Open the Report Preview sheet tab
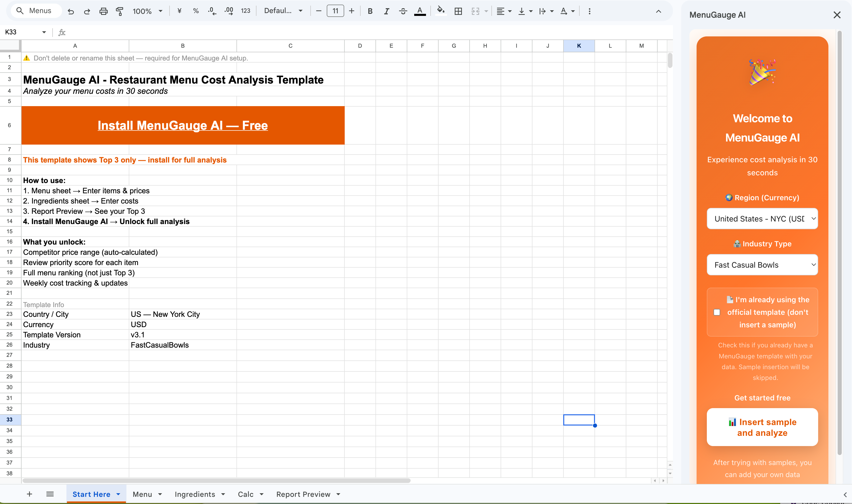The image size is (852, 504). click(303, 494)
